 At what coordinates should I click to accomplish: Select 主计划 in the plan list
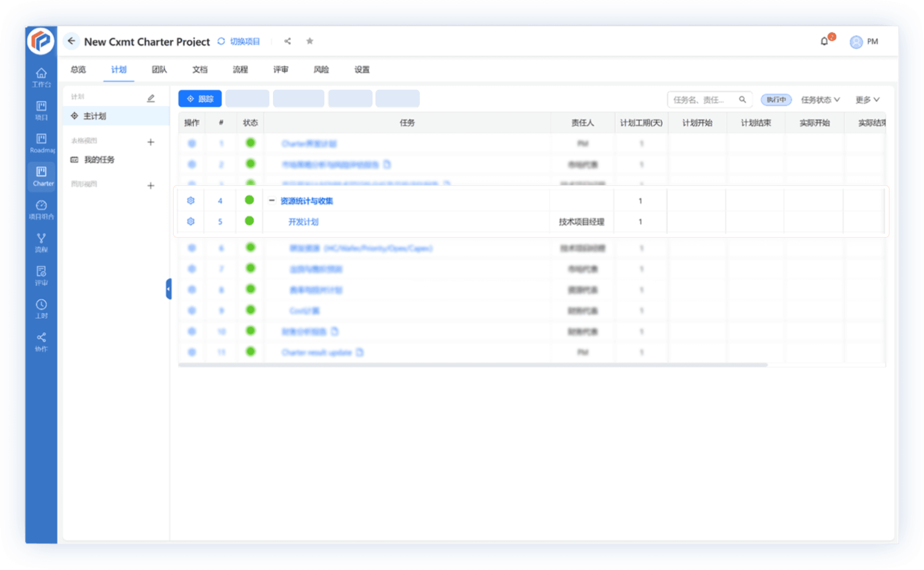pyautogui.click(x=116, y=116)
